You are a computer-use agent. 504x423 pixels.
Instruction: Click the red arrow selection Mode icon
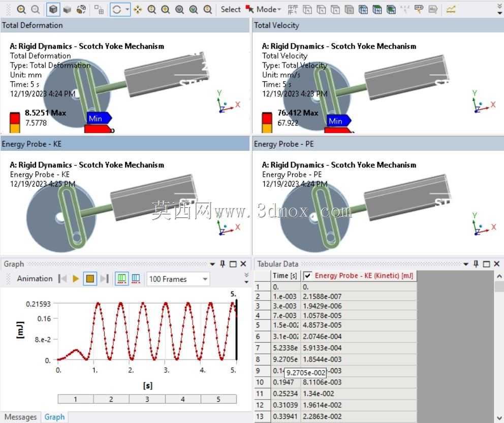tap(249, 9)
